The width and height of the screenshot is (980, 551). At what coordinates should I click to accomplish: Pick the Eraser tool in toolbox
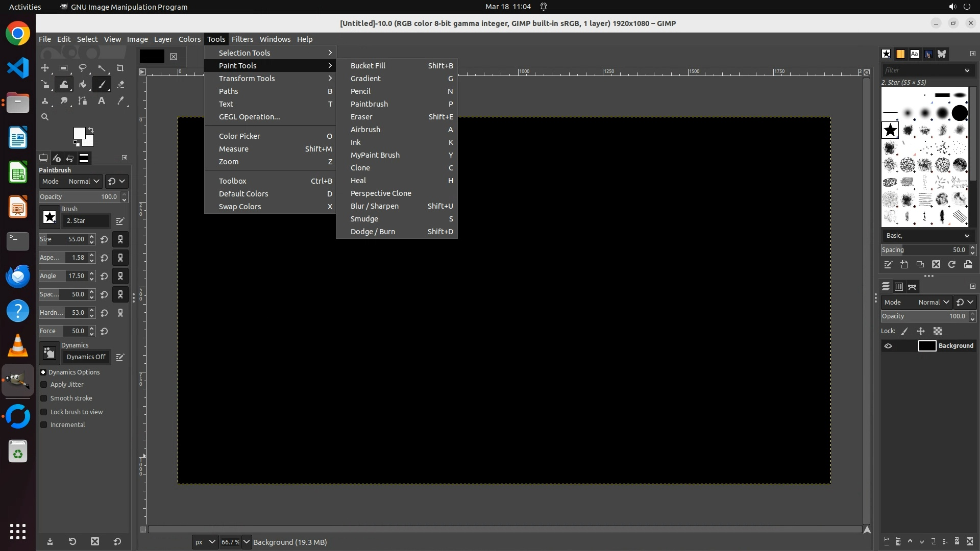pos(120,85)
